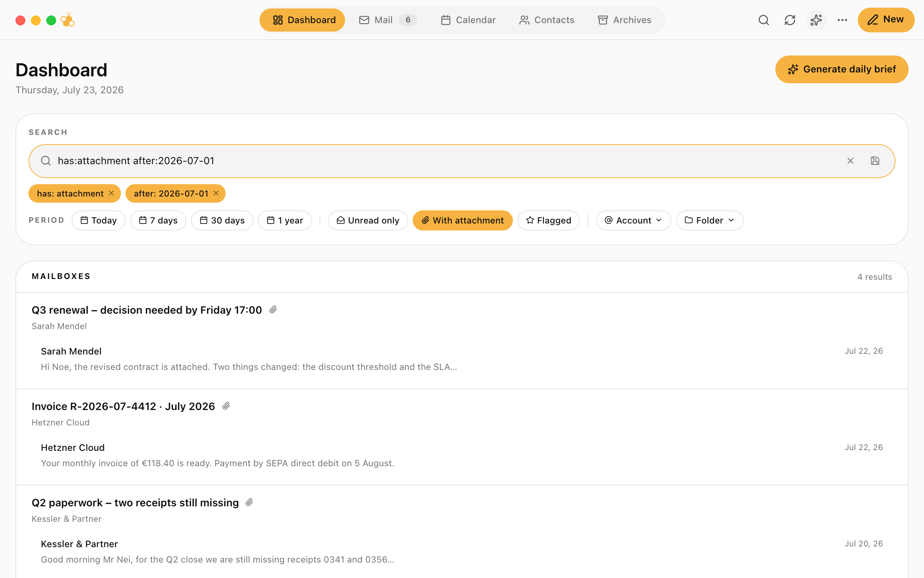
Task: Open the AI sparkles assistant icon
Action: pos(816,20)
